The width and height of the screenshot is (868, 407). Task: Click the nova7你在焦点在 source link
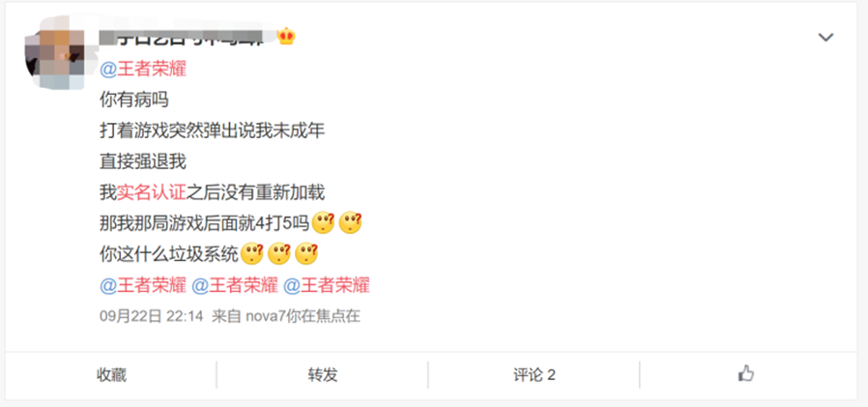point(303,316)
